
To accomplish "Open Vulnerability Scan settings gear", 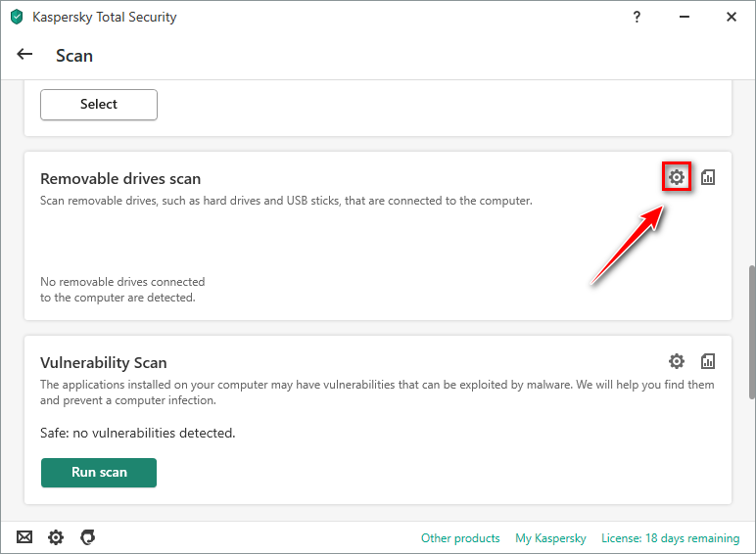I will point(677,361).
